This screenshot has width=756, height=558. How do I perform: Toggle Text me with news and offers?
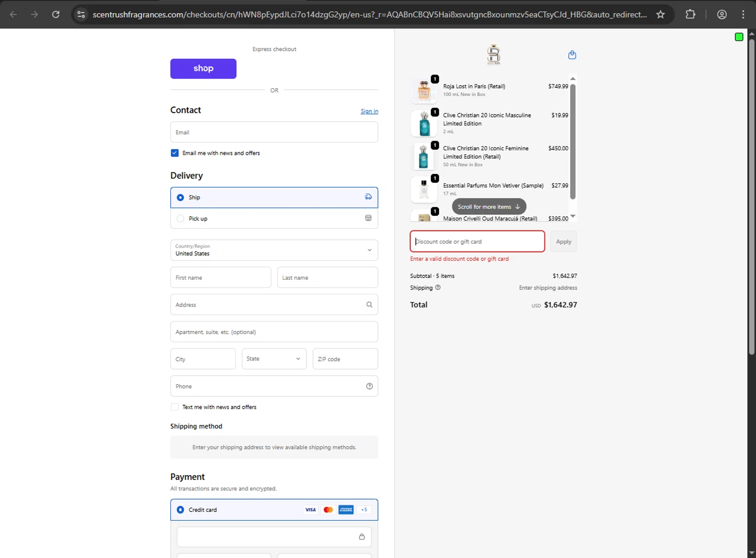tap(174, 407)
